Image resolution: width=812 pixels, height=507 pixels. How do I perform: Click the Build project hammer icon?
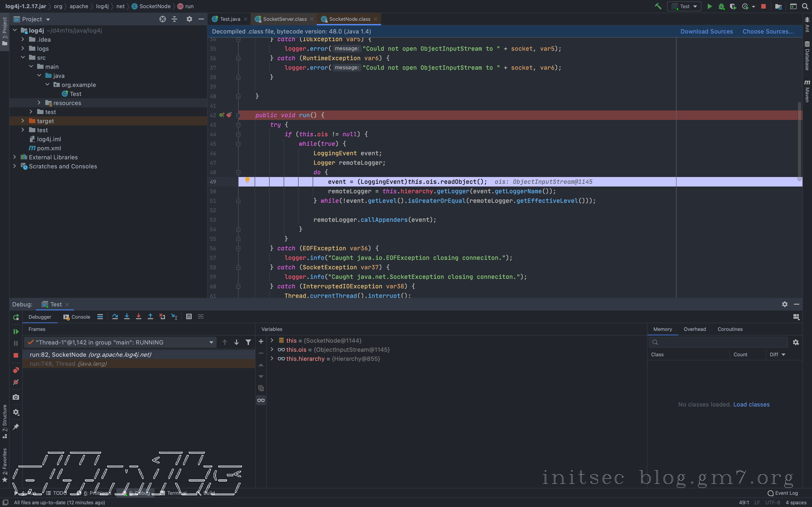[658, 6]
